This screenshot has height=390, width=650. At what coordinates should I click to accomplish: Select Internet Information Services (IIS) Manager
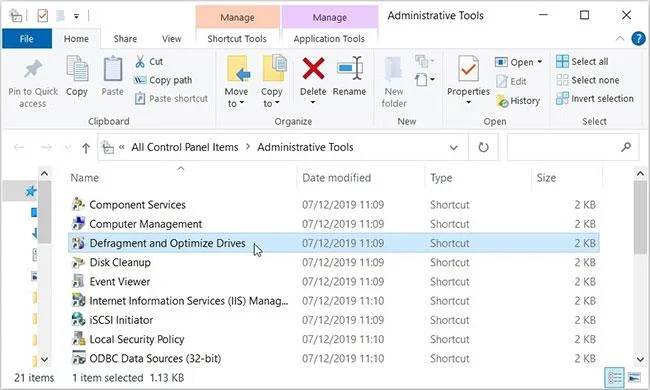tap(334, 300)
